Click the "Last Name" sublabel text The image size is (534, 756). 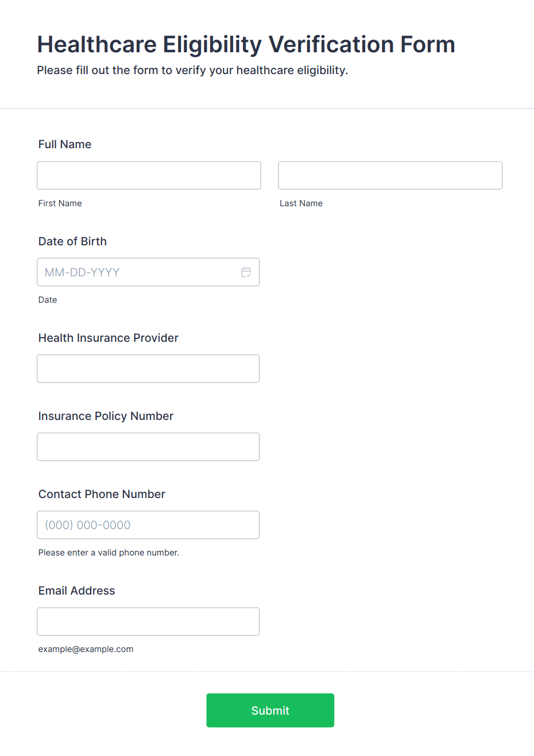(301, 203)
